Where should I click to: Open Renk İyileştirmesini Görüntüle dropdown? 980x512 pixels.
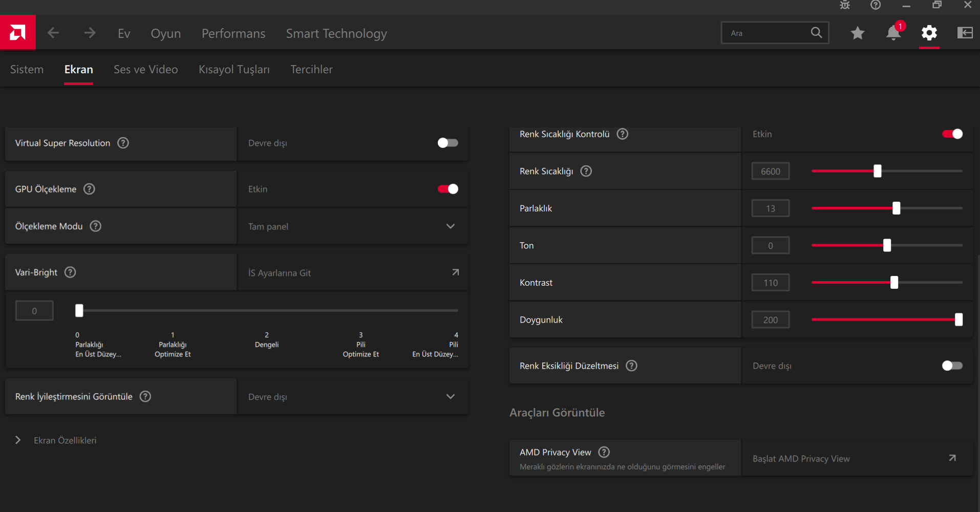click(x=353, y=397)
